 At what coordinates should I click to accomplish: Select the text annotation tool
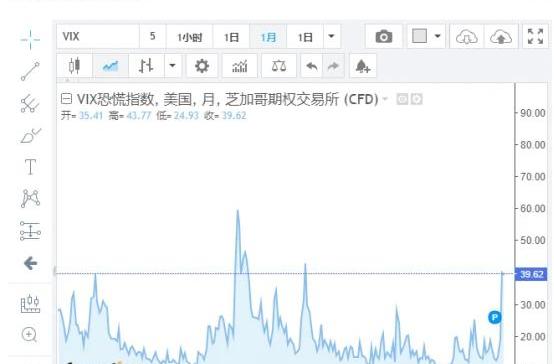pyautogui.click(x=30, y=166)
